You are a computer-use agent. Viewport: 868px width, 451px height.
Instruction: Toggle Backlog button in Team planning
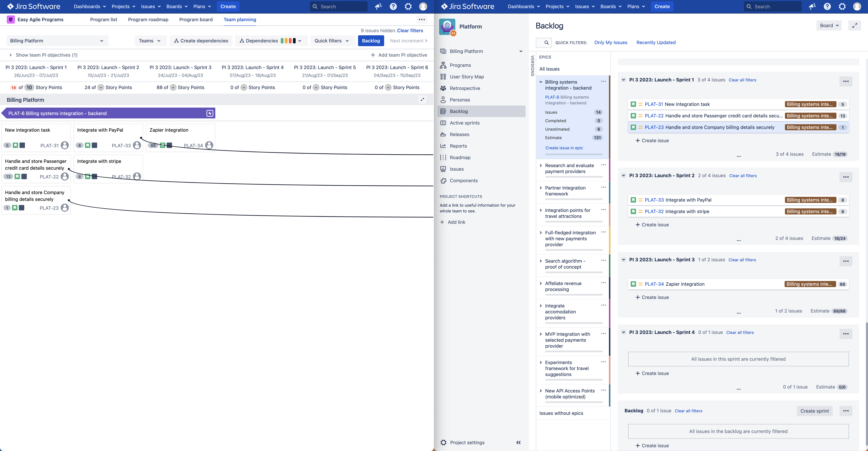tap(371, 41)
